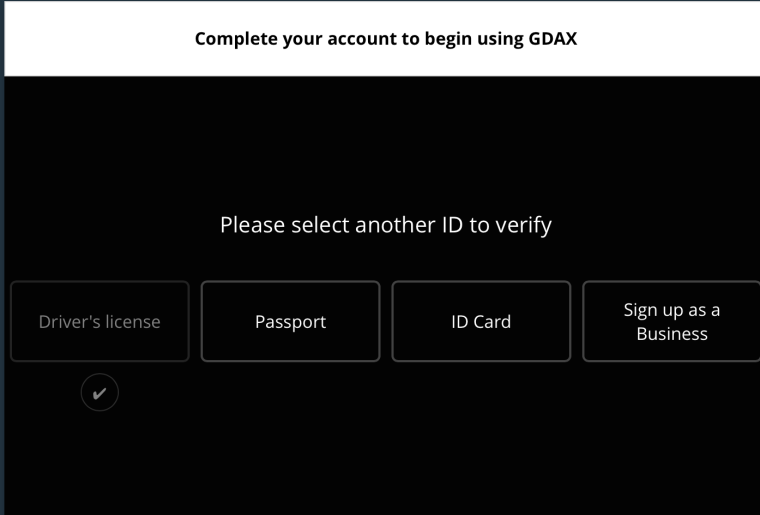Click the checkmark icon under Driver's license

(x=99, y=393)
